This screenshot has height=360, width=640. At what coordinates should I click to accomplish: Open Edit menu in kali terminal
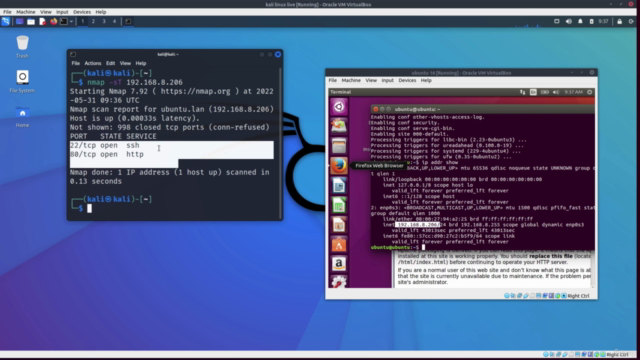coord(110,63)
